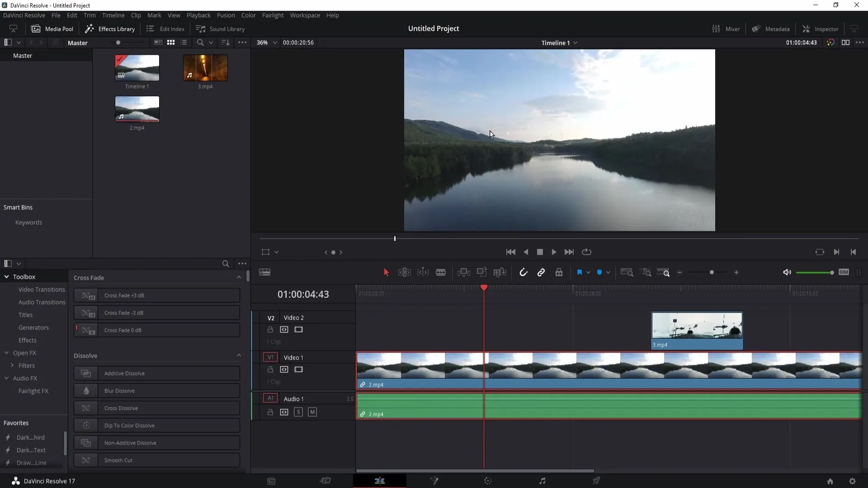Toggle solo on Audio 1 track
868x488 pixels.
(299, 412)
